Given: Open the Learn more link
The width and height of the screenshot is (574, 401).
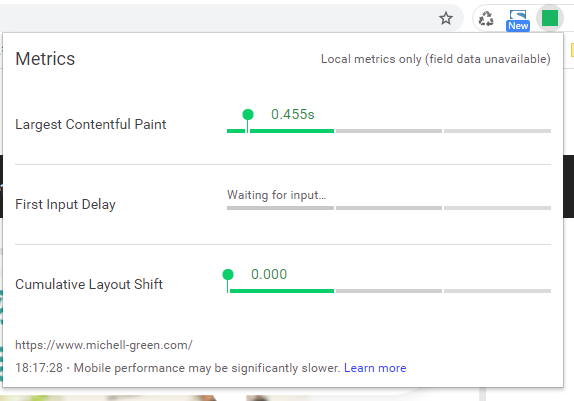Looking at the screenshot, I should [375, 368].
